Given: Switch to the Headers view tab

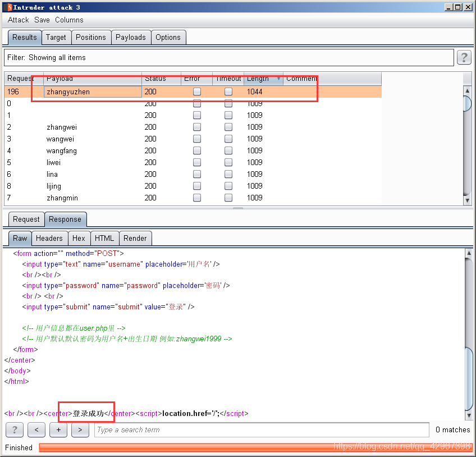Looking at the screenshot, I should (49, 238).
